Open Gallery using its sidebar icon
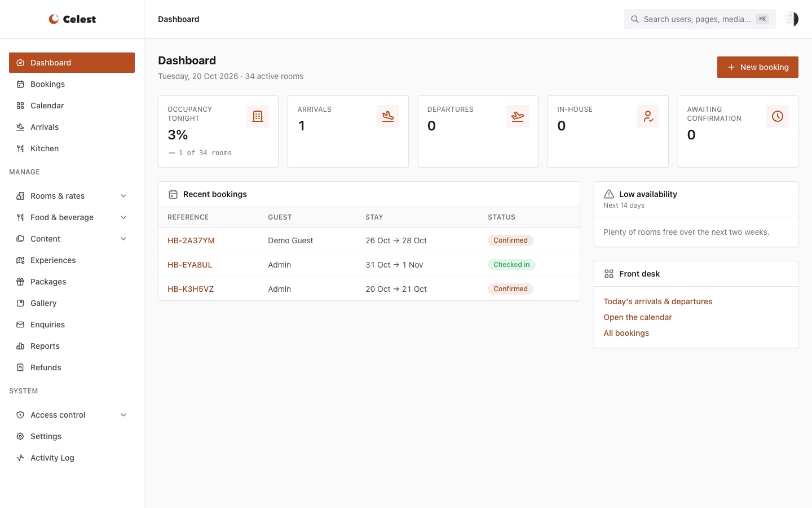This screenshot has width=812, height=508. [20, 303]
